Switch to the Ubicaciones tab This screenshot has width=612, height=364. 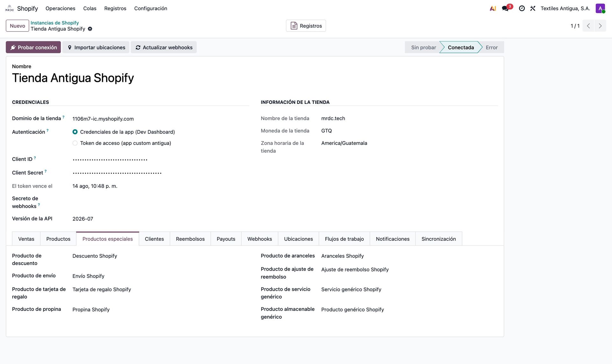[298, 239]
